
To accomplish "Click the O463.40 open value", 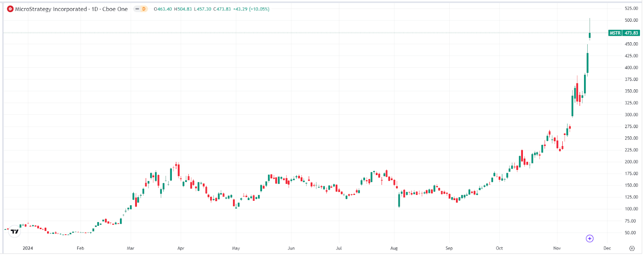I will click(163, 9).
